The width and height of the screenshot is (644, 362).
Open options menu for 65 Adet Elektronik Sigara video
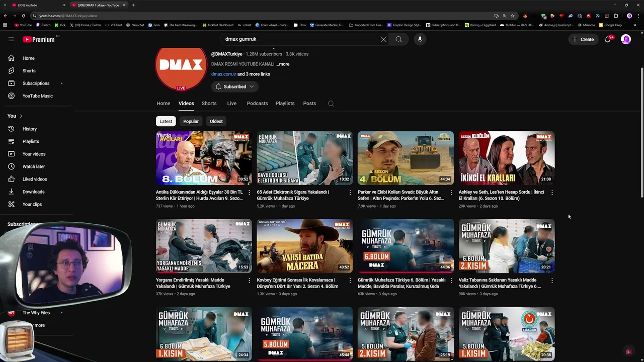tap(350, 193)
